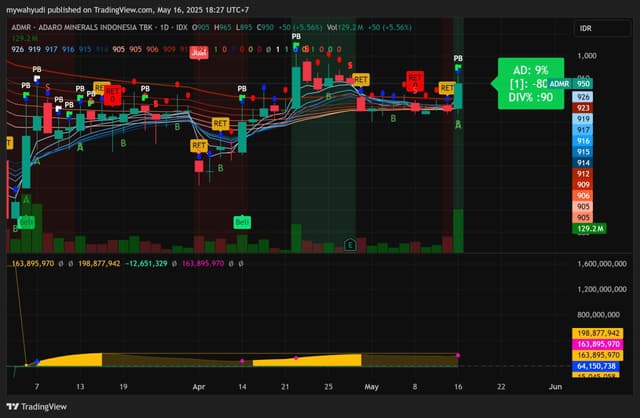Click the 'PB' flag above the last candle

458,58
